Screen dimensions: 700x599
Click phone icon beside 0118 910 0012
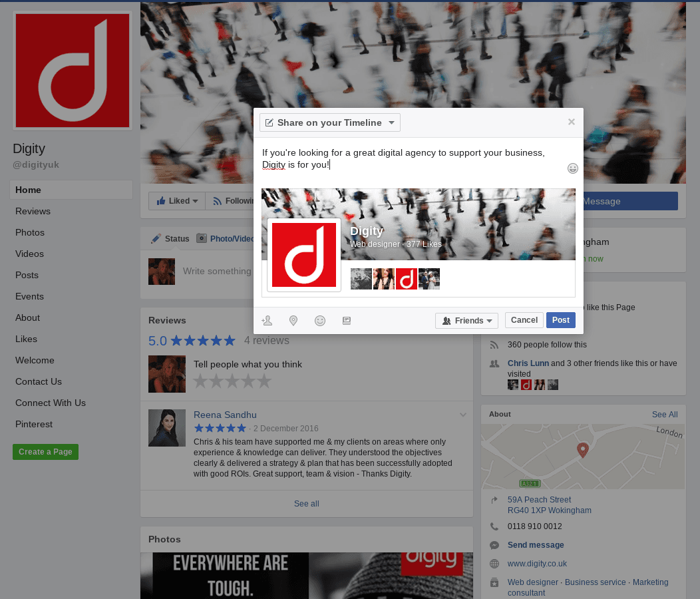pos(494,526)
